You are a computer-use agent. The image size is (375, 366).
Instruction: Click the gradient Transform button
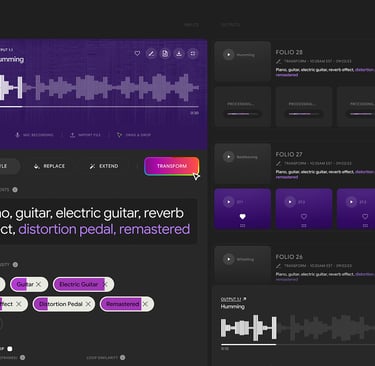tap(172, 166)
